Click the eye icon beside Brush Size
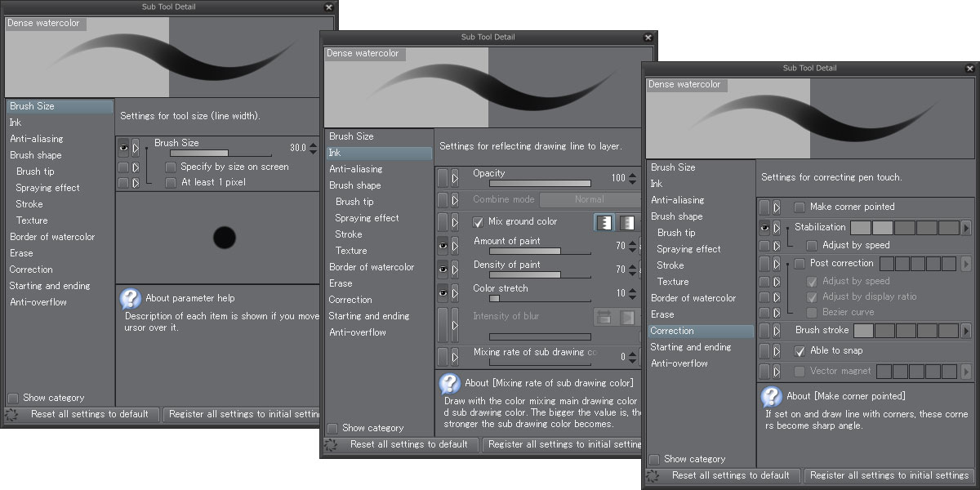The image size is (980, 490). click(x=123, y=148)
